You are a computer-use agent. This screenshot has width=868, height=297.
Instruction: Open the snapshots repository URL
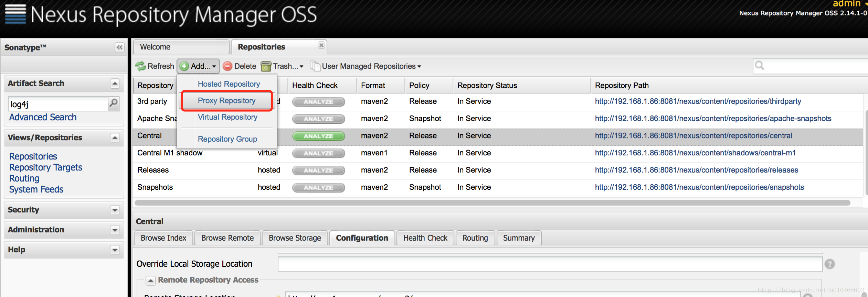pos(699,187)
